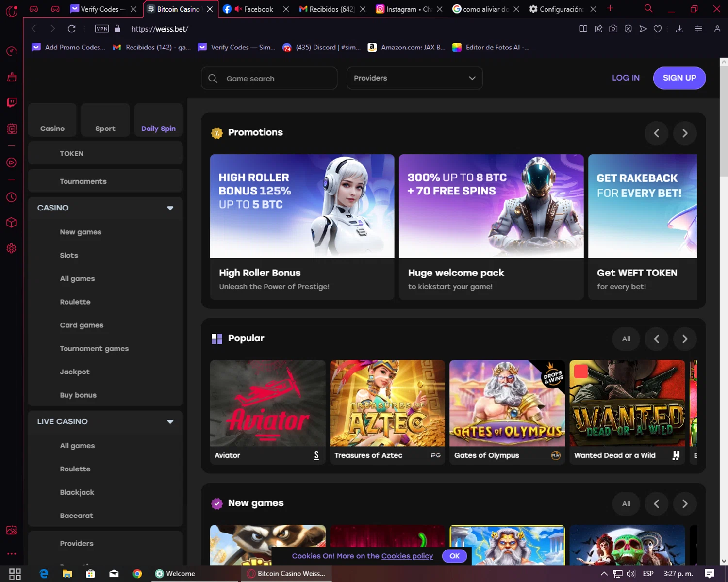Accept cookies with OK button
This screenshot has width=728, height=582.
(454, 556)
